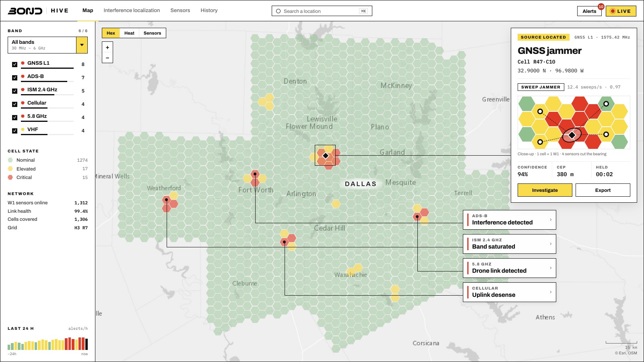Click the source diamond in close-up view
Image resolution: width=644 pixels, height=362 pixels.
[572, 135]
